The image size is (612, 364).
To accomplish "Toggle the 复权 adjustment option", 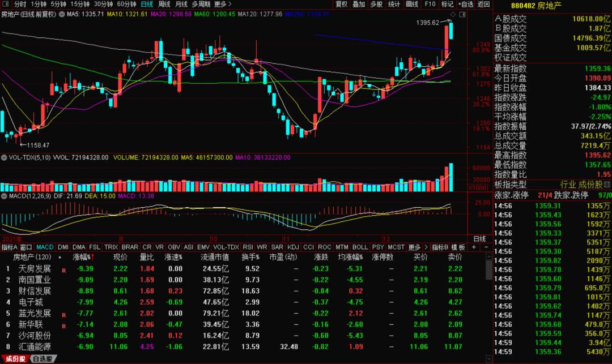I will coord(341,4).
